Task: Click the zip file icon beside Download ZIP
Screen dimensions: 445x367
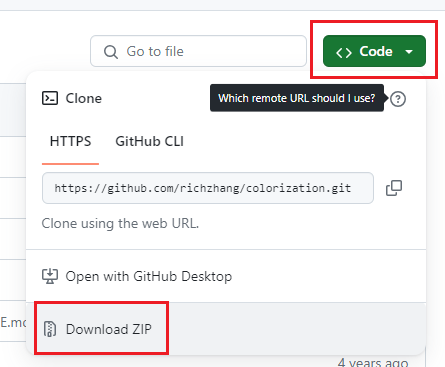Action: (50, 329)
